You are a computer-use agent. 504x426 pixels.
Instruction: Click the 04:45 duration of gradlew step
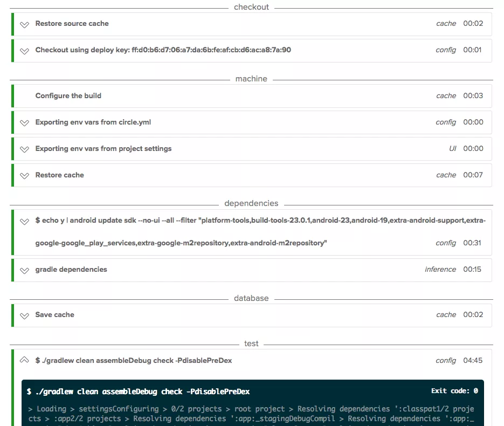(473, 360)
